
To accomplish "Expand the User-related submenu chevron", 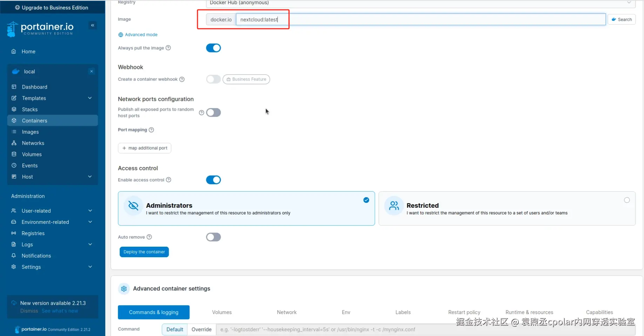I will 90,211.
